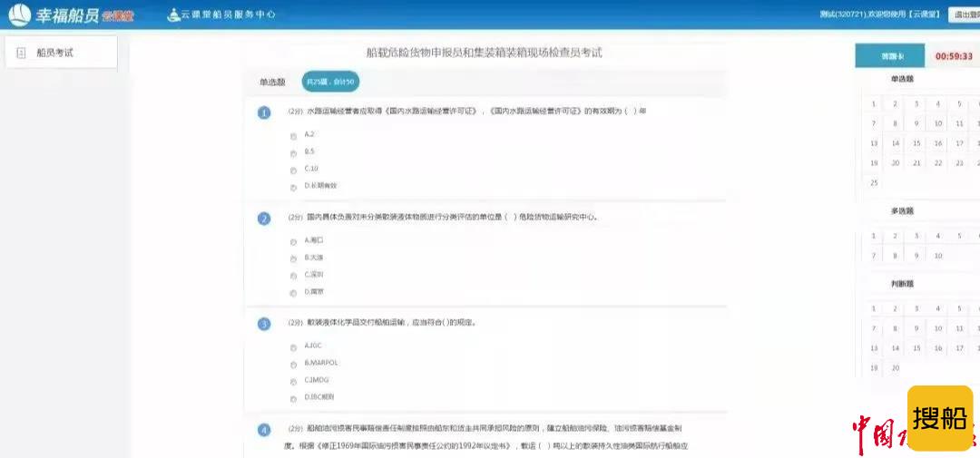Click the question 1 number badge
Image resolution: width=980 pixels, height=458 pixels.
(x=264, y=112)
